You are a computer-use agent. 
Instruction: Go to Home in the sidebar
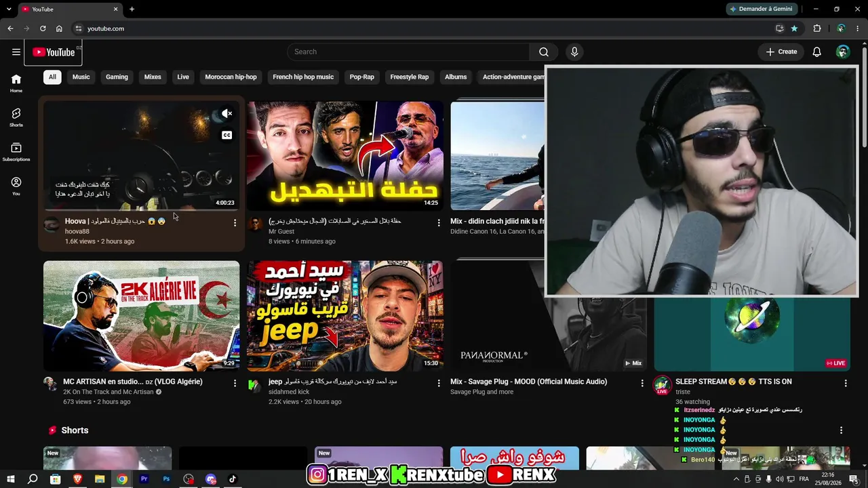pyautogui.click(x=16, y=83)
